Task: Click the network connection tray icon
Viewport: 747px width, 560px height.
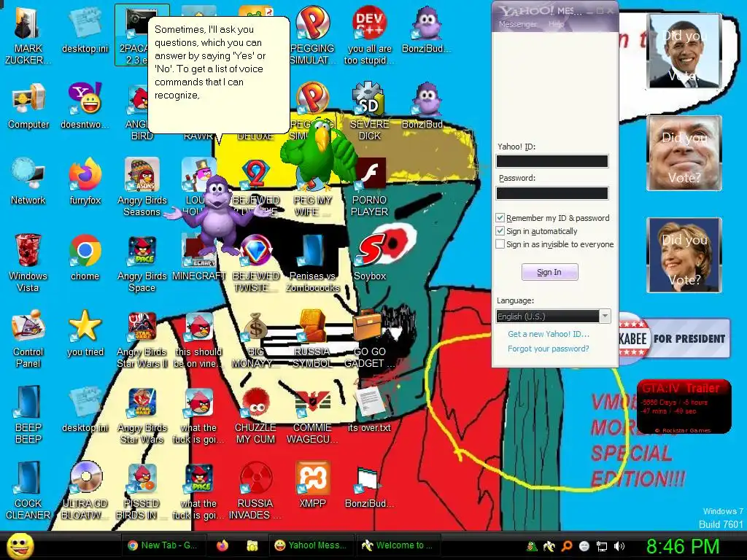Action: (602, 545)
